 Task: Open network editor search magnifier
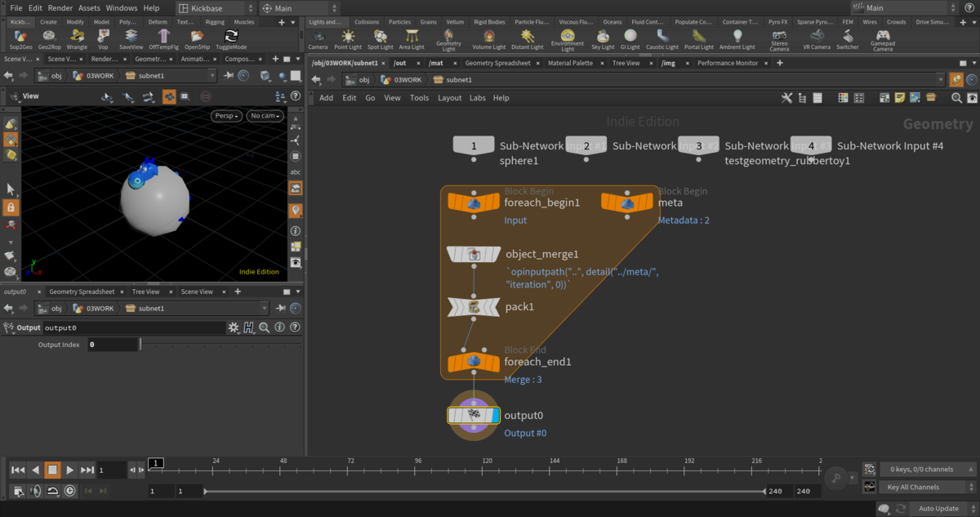956,98
